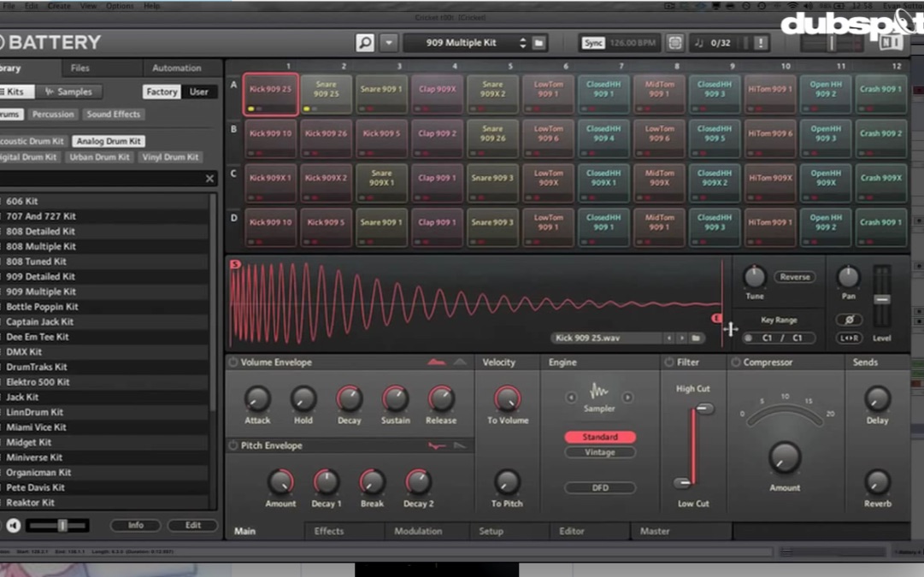This screenshot has width=924, height=577.
Task: Click the Volume Envelope Attack knob
Action: point(257,399)
